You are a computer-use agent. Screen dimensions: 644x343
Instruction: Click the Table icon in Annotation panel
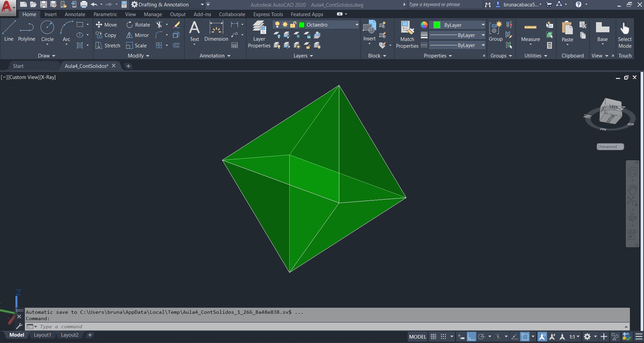(x=235, y=45)
